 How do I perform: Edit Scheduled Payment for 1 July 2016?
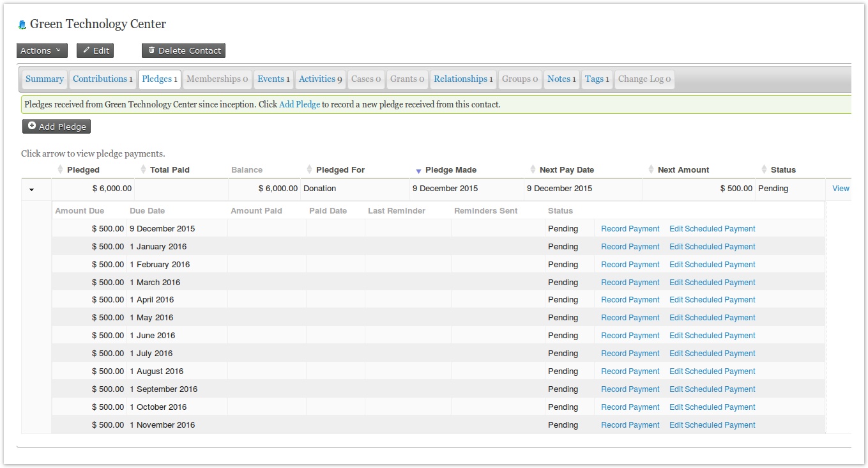[712, 354]
